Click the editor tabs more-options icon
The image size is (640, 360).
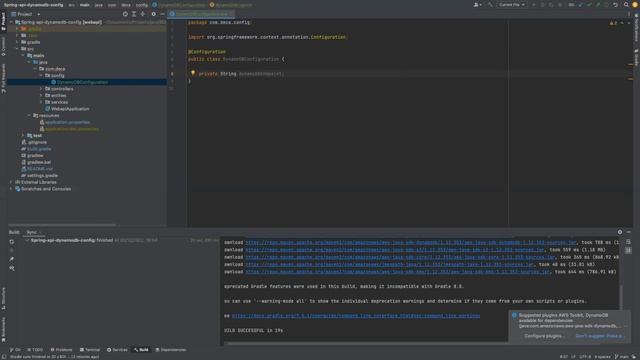point(629,14)
